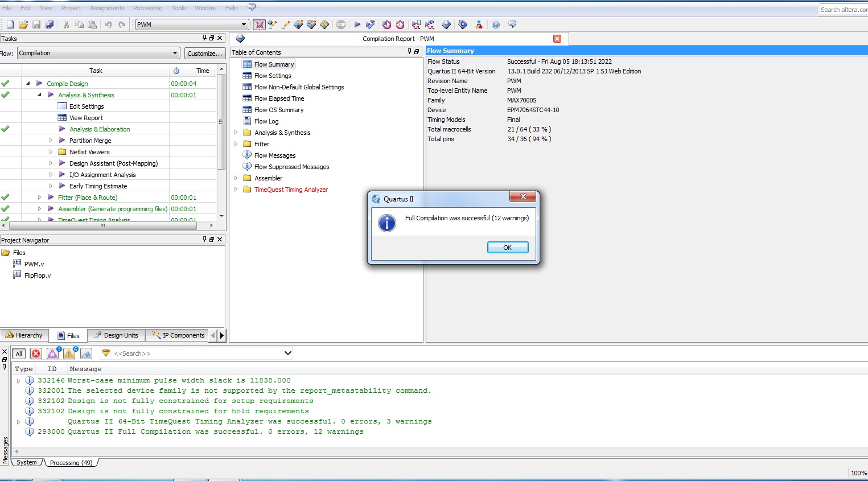Screen dimensions: 868x481
Task: Click the Compilation Report icon above Table of Contents
Action: coord(240,38)
